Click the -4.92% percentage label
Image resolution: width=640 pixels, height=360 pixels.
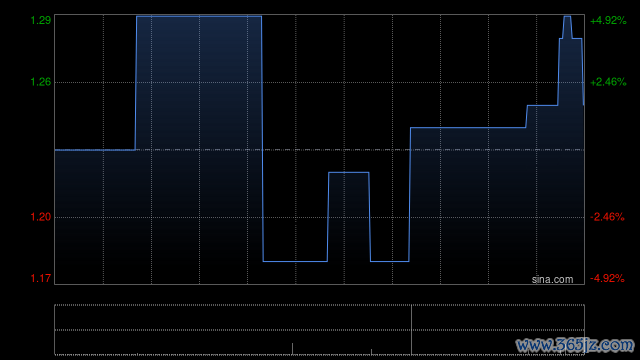(607, 278)
